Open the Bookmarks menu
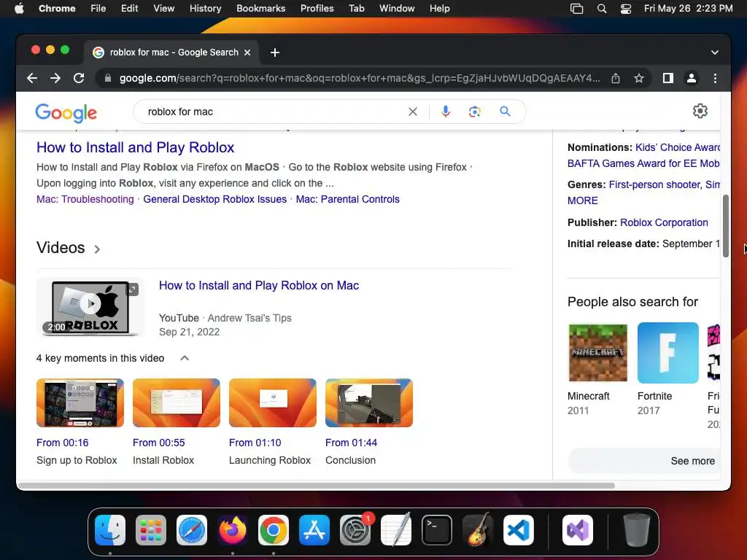 click(261, 9)
